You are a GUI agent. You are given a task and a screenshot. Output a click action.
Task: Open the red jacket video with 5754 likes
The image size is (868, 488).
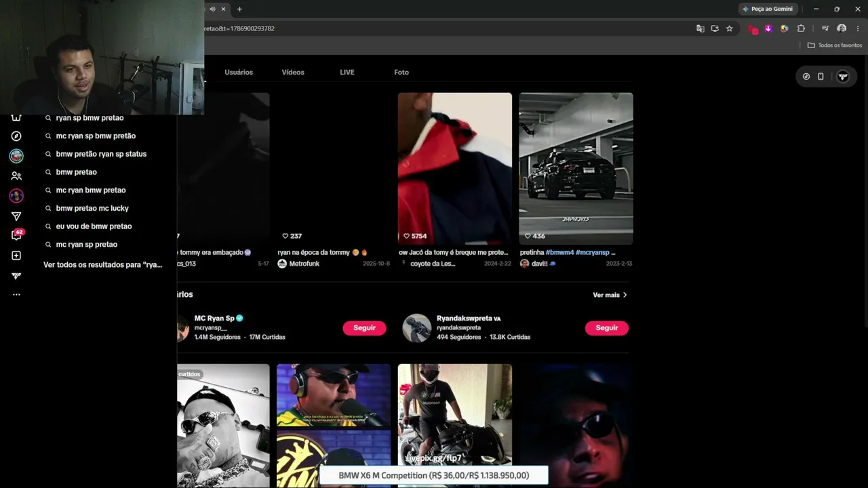click(455, 169)
